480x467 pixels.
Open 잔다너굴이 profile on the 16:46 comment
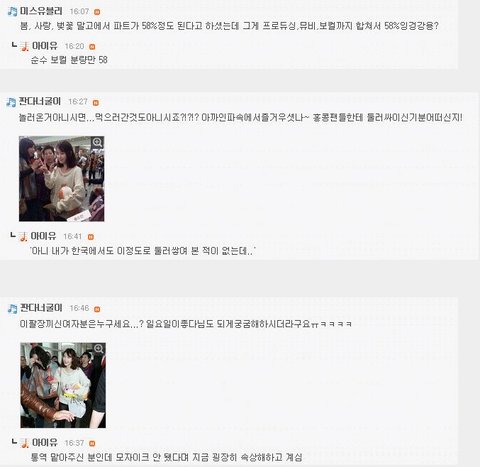[x=41, y=308]
